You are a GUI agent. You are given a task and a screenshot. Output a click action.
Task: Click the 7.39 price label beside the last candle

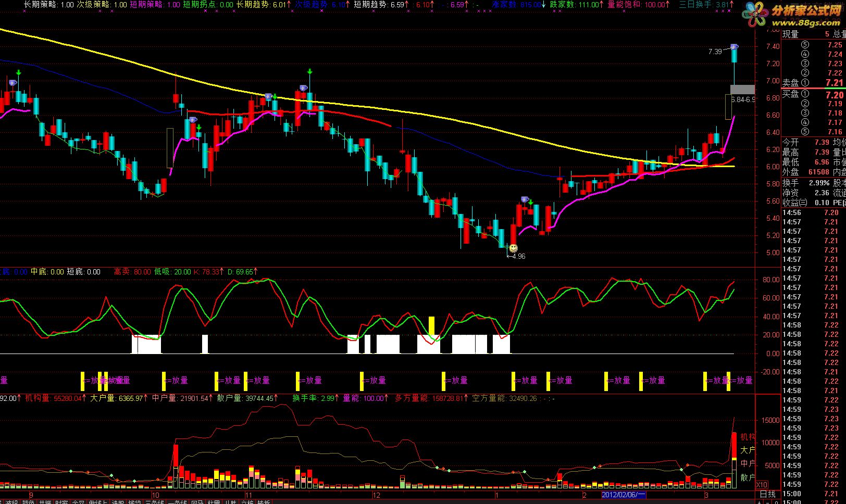715,52
